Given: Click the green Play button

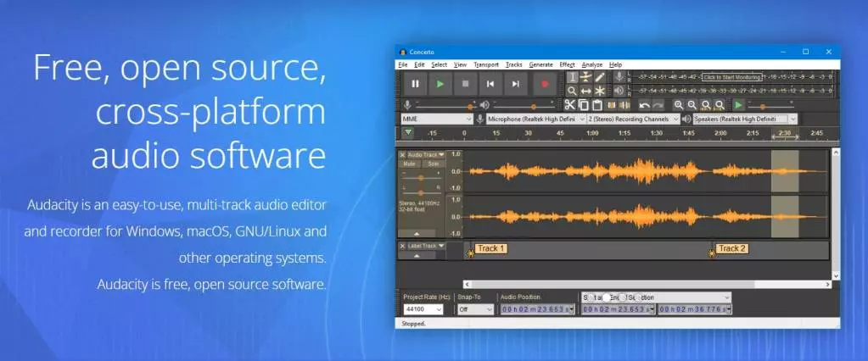Looking at the screenshot, I should point(440,84).
